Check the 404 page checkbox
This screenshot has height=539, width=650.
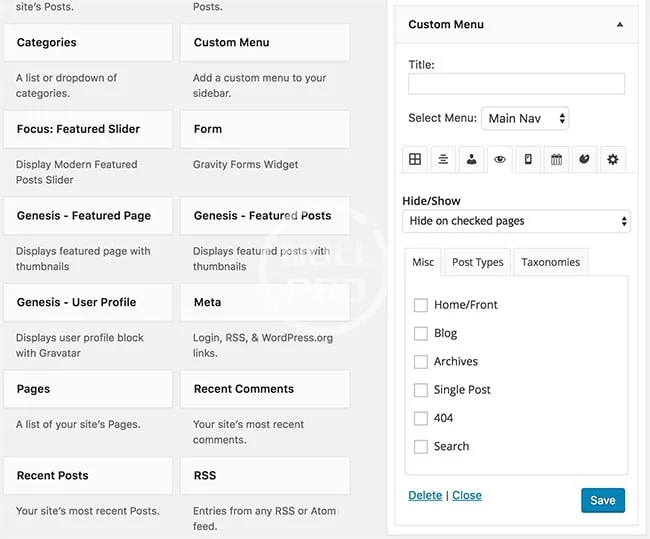point(421,418)
